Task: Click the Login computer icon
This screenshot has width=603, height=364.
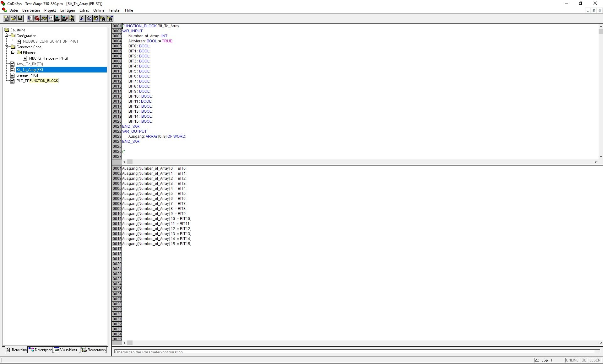Action: [58, 19]
